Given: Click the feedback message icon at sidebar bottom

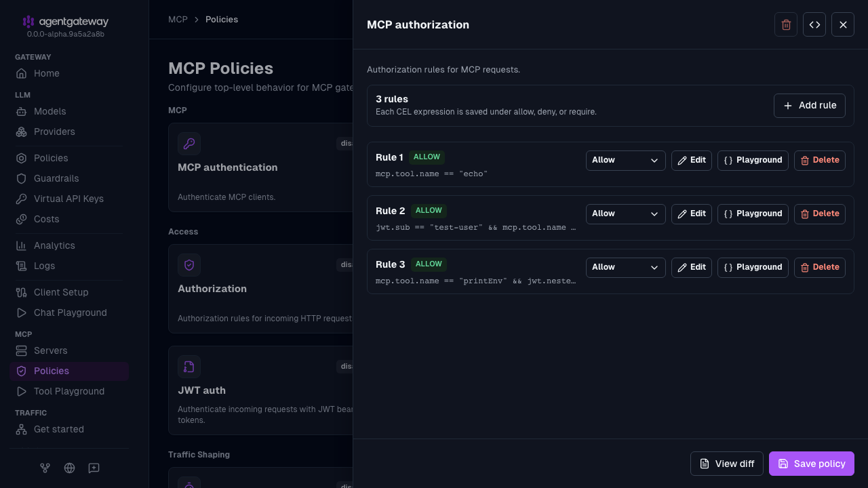Looking at the screenshot, I should click(94, 468).
